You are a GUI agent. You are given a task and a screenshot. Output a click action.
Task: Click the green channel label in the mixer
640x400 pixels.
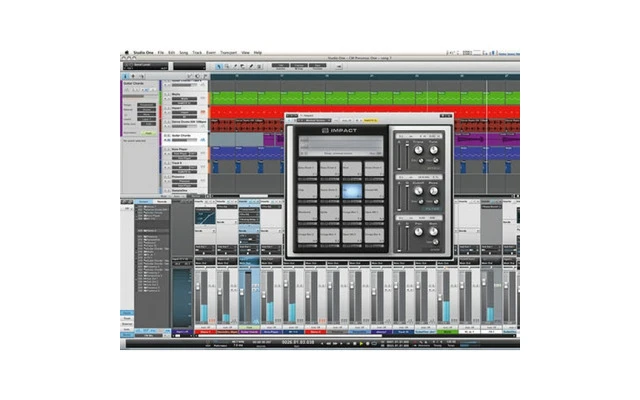(x=447, y=332)
